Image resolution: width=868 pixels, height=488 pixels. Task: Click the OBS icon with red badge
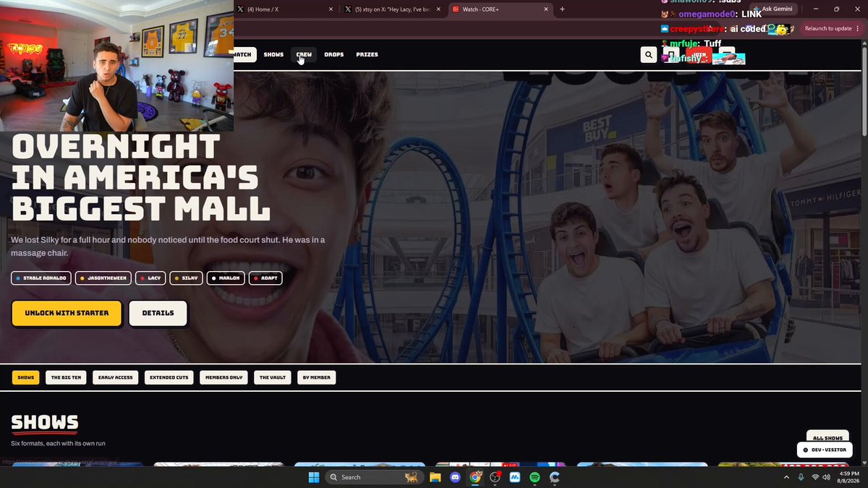[495, 477]
